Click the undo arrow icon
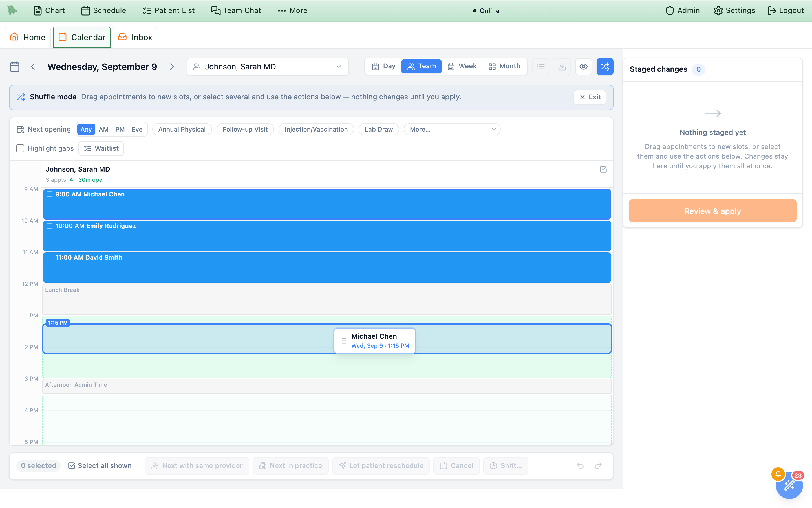Screen dimensions: 812x508 580,466
